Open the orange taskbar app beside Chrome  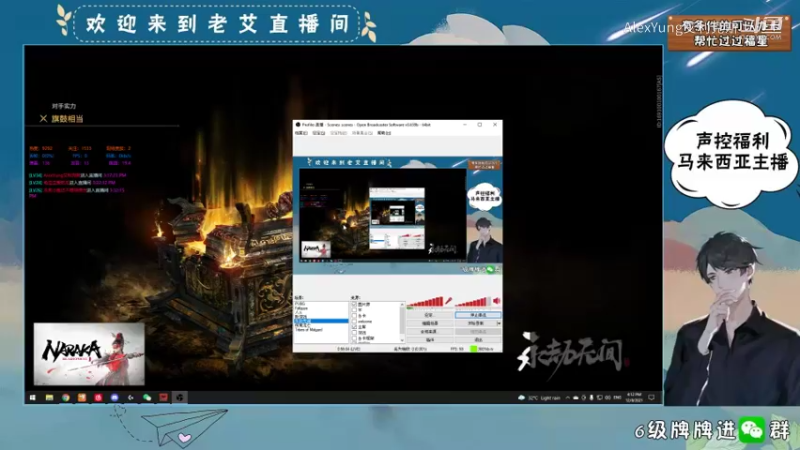82,397
